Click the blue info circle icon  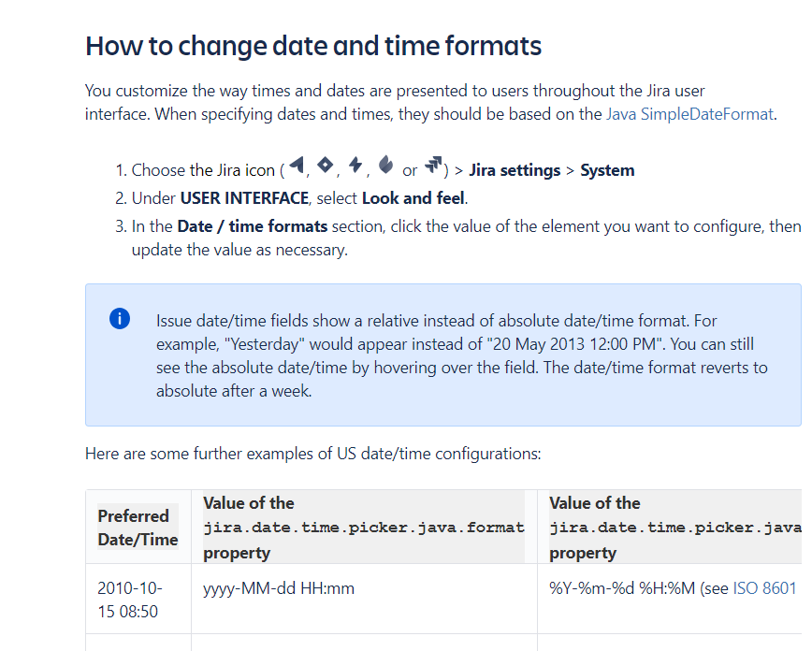[120, 319]
